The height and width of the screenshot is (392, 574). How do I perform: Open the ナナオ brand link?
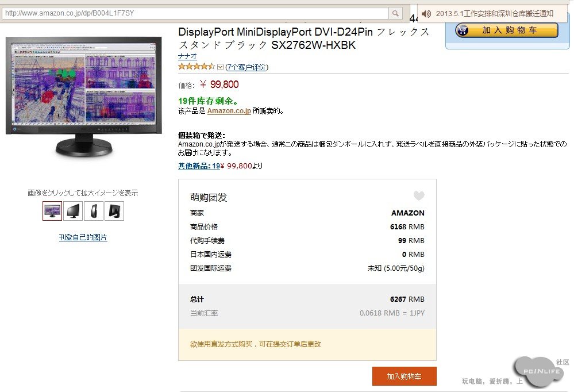(x=187, y=56)
